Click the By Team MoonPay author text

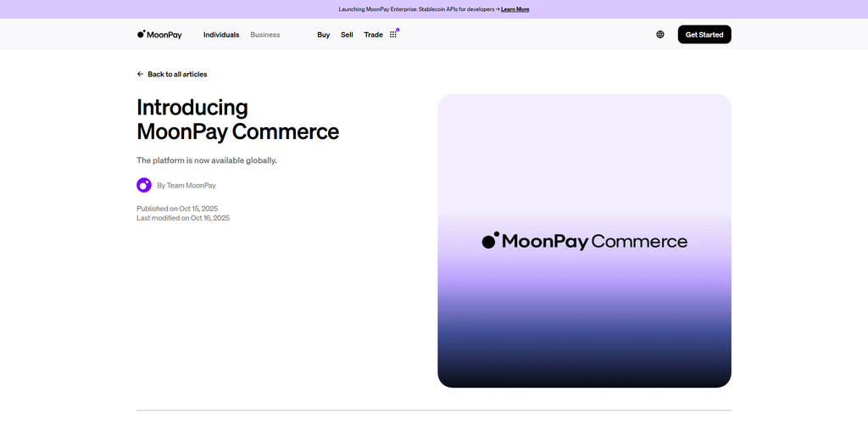[x=186, y=186]
